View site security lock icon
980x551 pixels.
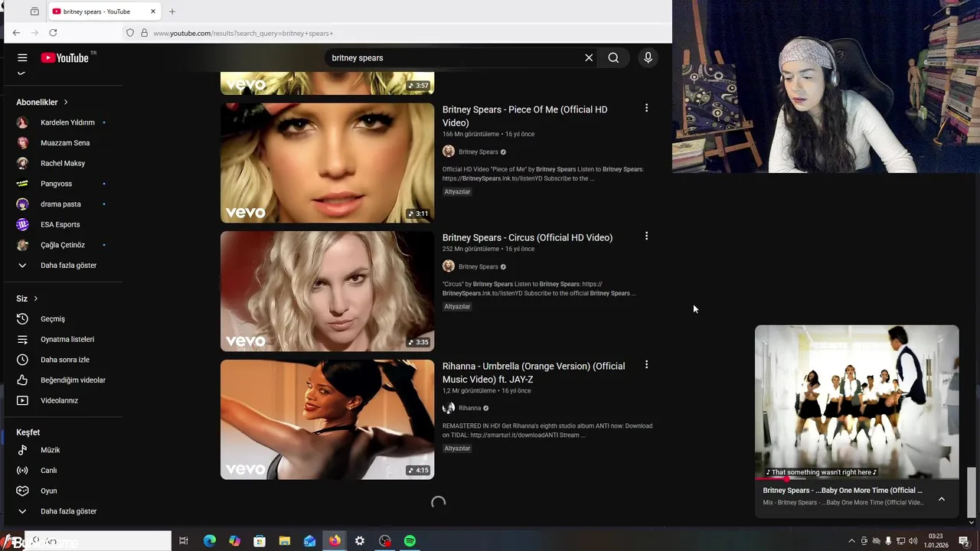click(144, 33)
